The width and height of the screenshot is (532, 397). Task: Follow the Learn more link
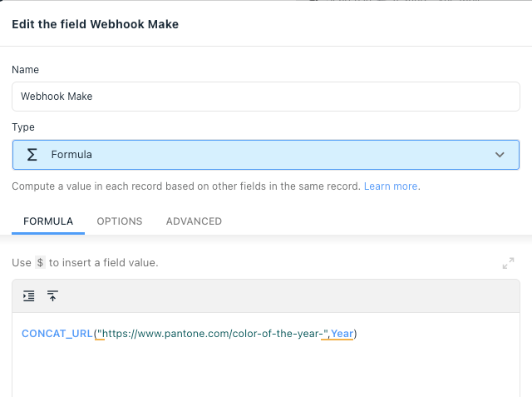pyautogui.click(x=391, y=186)
